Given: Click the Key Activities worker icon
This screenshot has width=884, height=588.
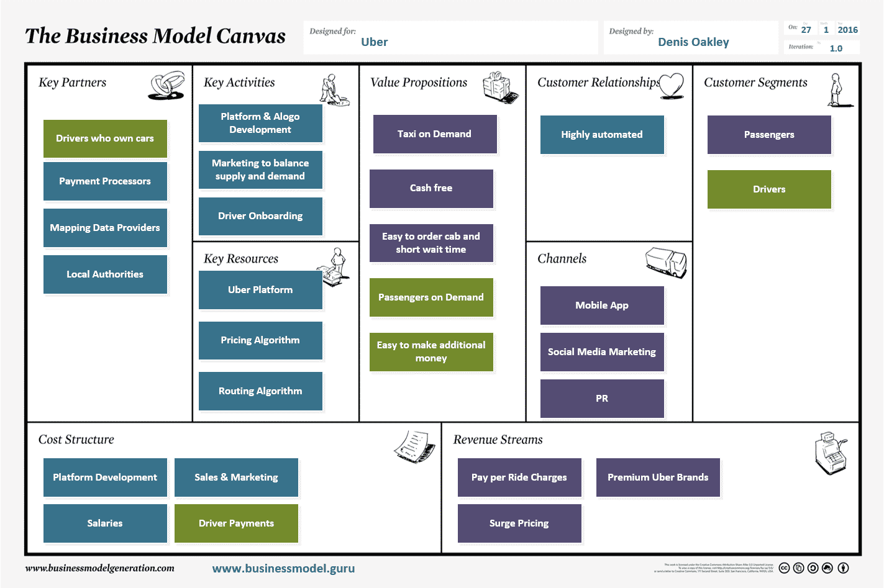Looking at the screenshot, I should coord(334,90).
